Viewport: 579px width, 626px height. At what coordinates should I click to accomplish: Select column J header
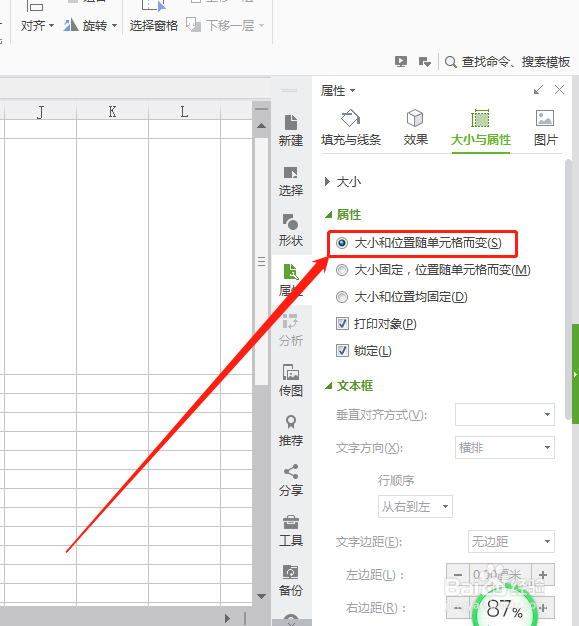pyautogui.click(x=40, y=111)
